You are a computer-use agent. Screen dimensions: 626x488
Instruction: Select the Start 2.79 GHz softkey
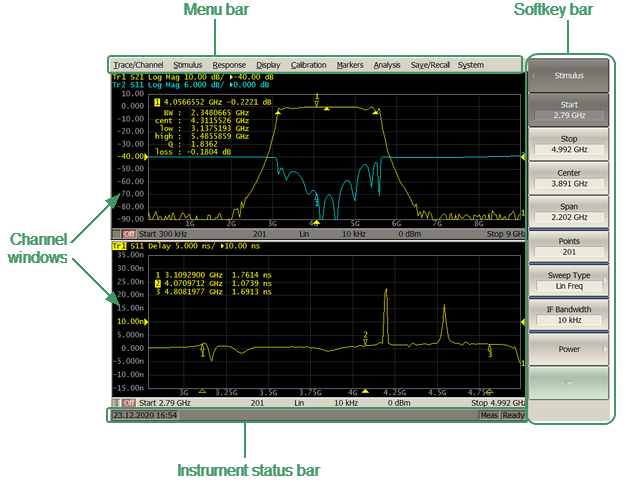tap(569, 110)
